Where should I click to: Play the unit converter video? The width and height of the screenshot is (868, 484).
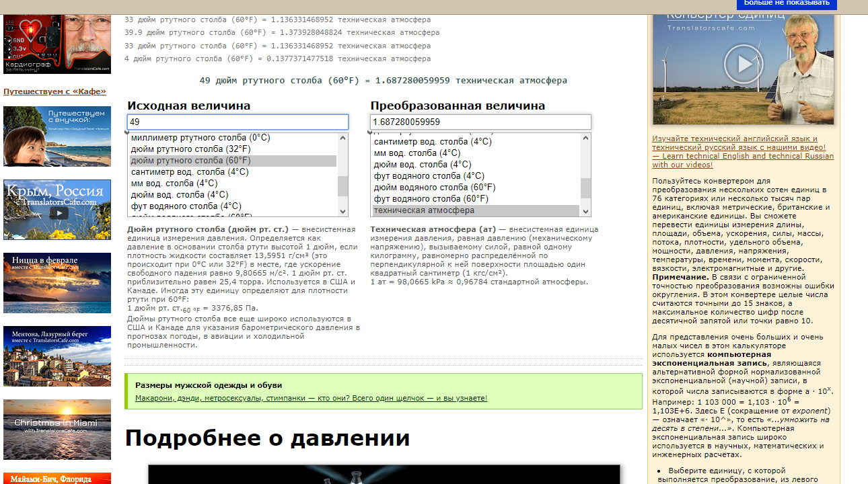[744, 64]
